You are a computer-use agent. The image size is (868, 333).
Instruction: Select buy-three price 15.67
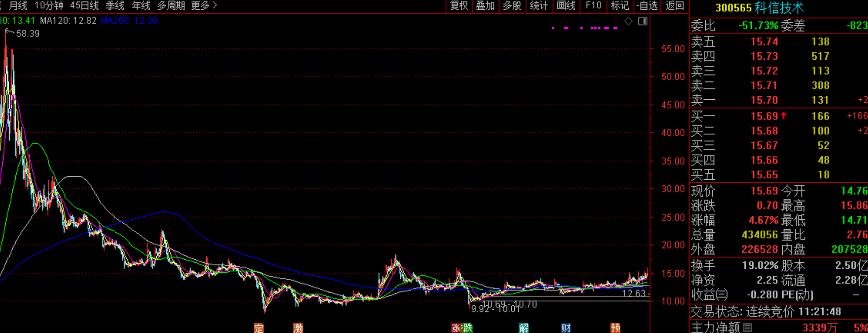pyautogui.click(x=764, y=145)
